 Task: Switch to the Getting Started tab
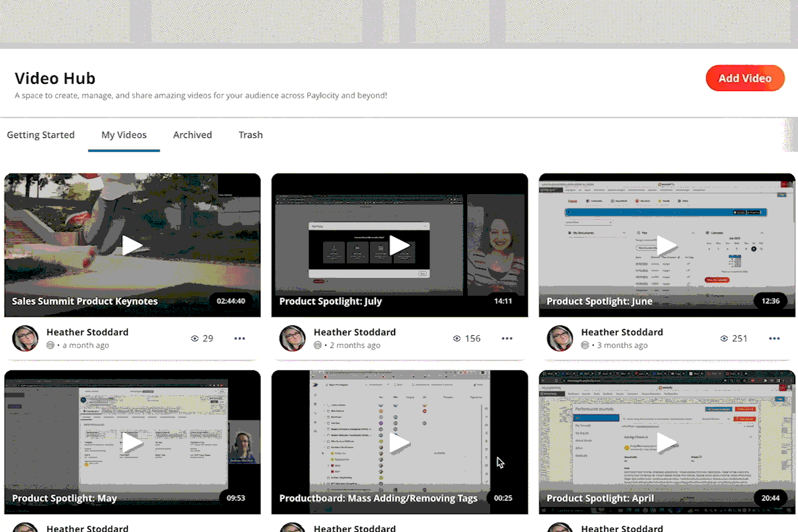(41, 135)
